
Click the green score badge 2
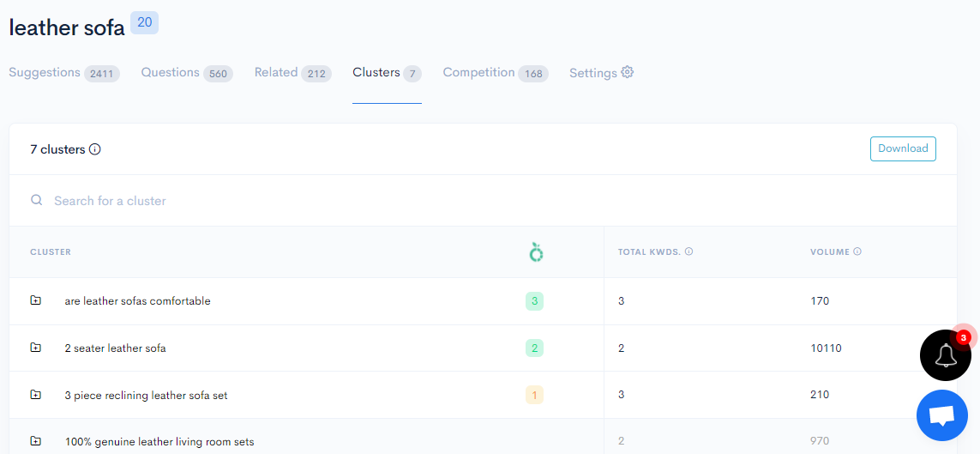click(x=534, y=348)
